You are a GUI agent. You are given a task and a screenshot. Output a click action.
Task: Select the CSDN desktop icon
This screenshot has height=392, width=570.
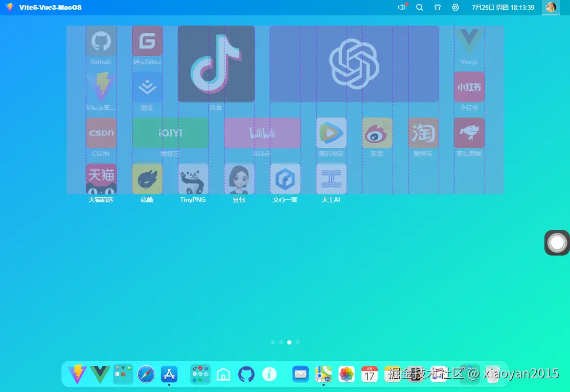coord(101,132)
